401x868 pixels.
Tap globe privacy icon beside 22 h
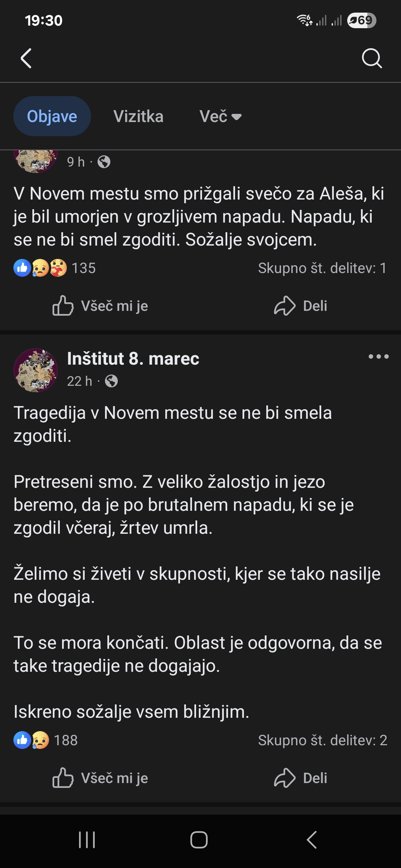(x=111, y=381)
